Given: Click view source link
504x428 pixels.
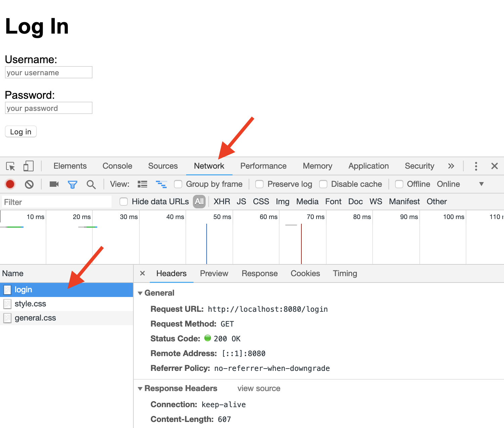Looking at the screenshot, I should [259, 388].
